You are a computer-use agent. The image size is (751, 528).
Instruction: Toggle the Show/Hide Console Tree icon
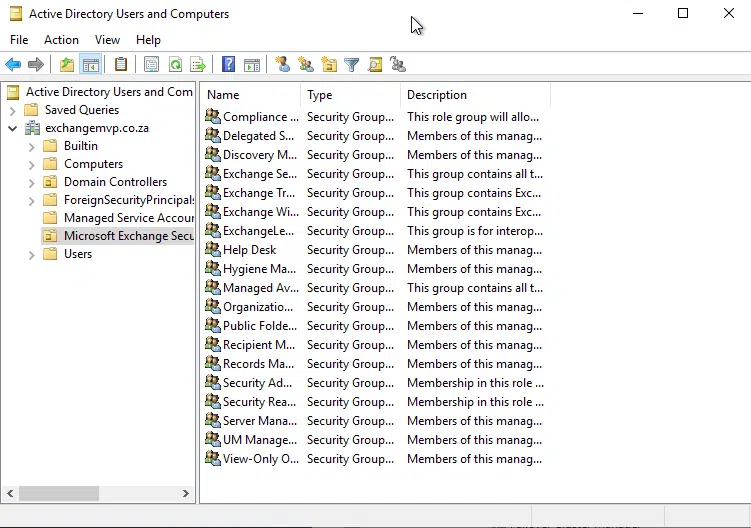[91, 65]
